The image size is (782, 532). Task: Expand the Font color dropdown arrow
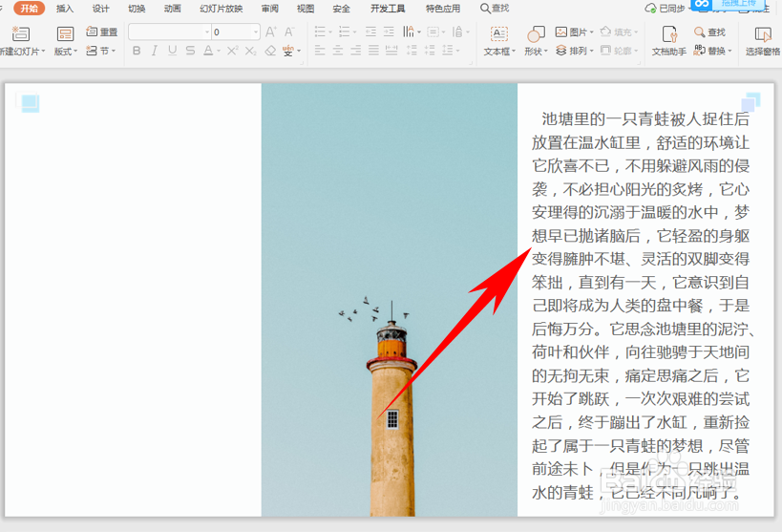click(219, 51)
